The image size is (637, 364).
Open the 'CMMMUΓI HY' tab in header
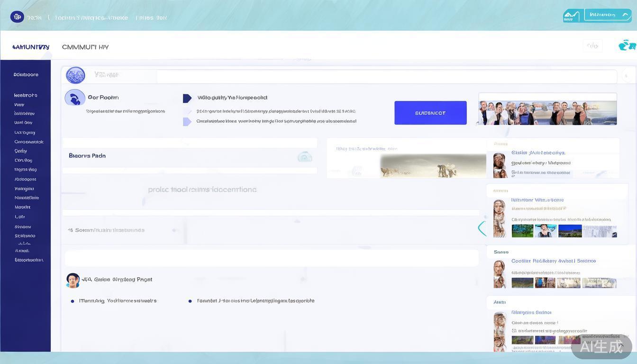coord(85,47)
